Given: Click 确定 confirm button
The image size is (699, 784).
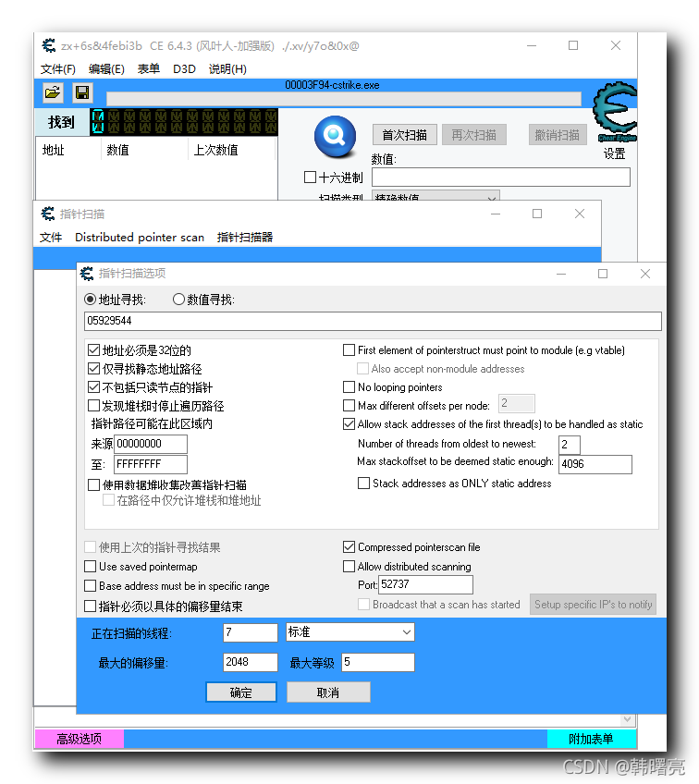Looking at the screenshot, I should pyautogui.click(x=241, y=692).
